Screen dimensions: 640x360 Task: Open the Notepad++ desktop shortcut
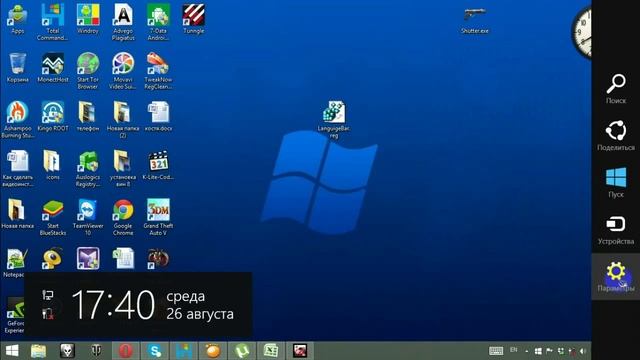[x=16, y=263]
